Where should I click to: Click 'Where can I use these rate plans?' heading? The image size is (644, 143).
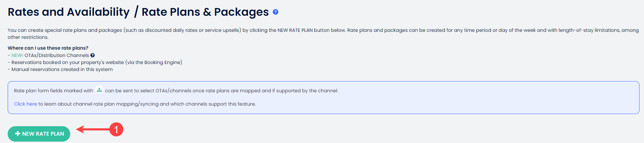48,48
